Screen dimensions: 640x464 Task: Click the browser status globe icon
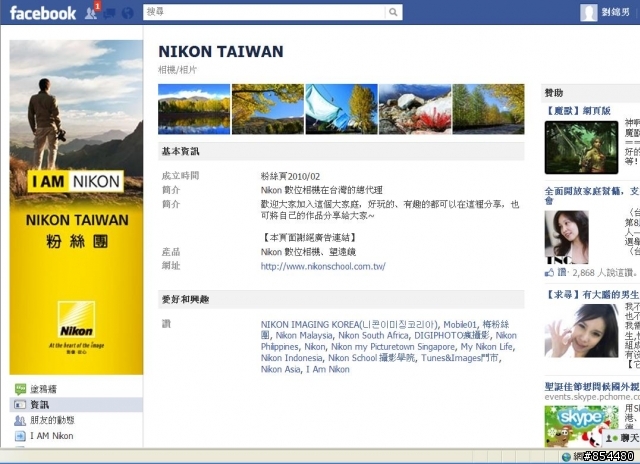coord(566,457)
